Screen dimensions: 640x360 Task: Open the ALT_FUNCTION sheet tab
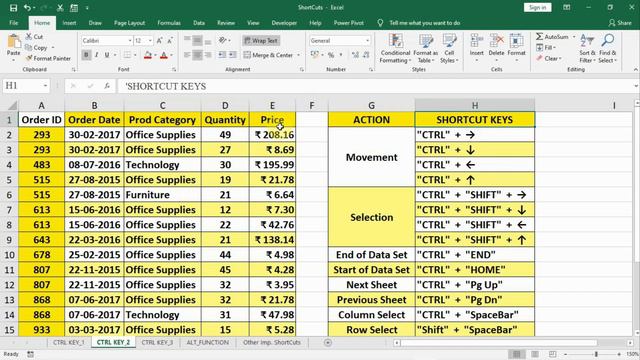(x=207, y=342)
